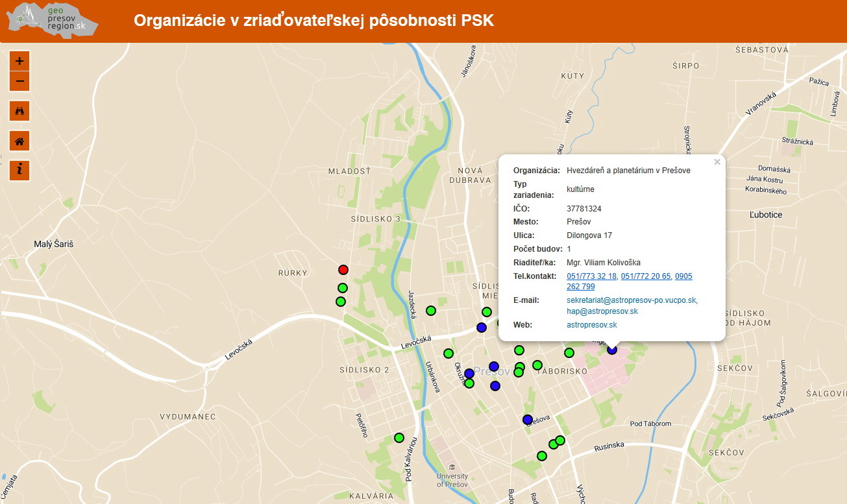
Task: Click the Mladosť map label
Action: point(349,171)
